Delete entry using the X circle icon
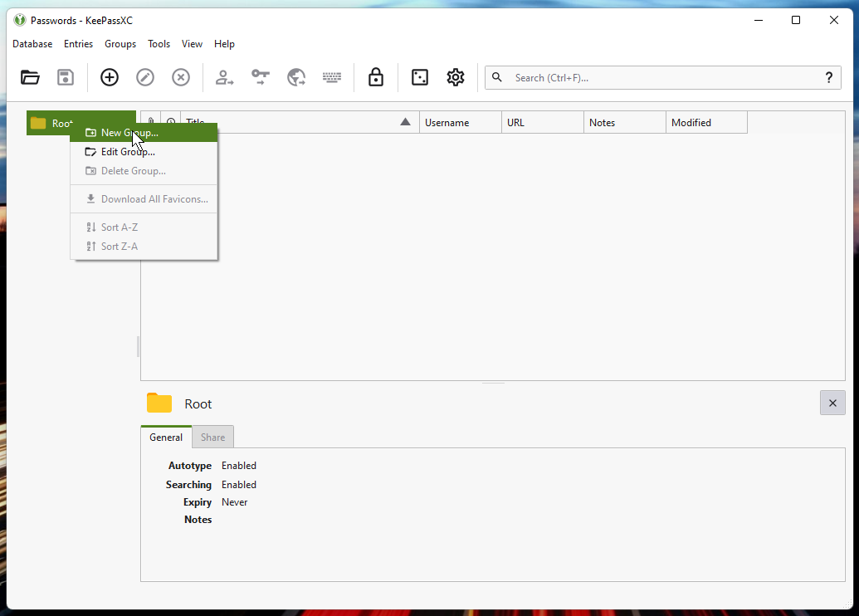 (181, 77)
